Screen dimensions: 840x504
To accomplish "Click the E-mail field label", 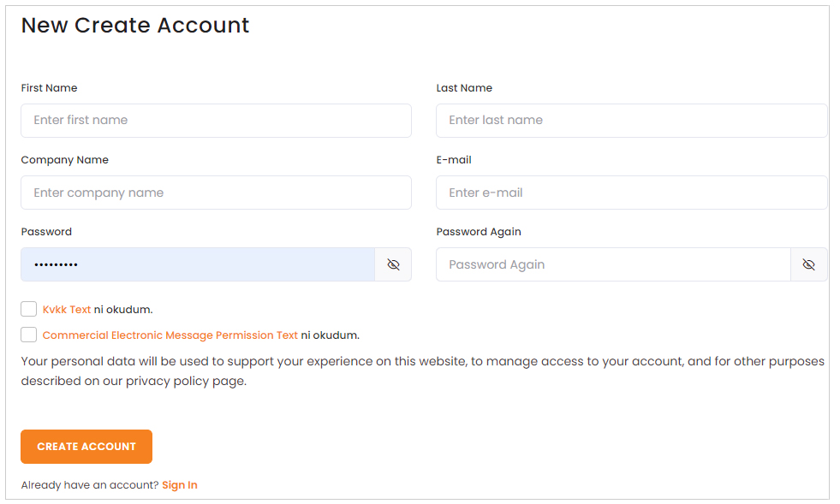I will [x=454, y=160].
